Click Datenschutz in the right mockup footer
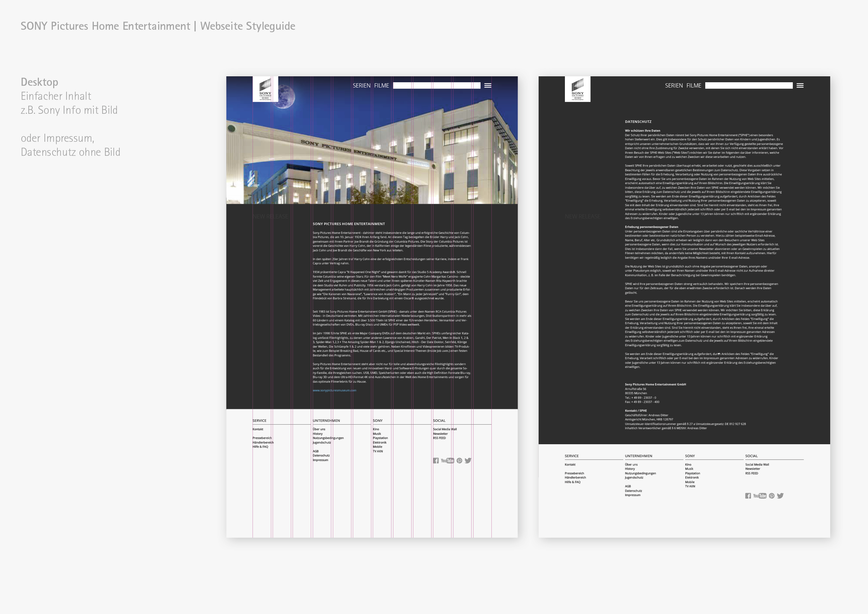The width and height of the screenshot is (868, 614). pos(633,491)
